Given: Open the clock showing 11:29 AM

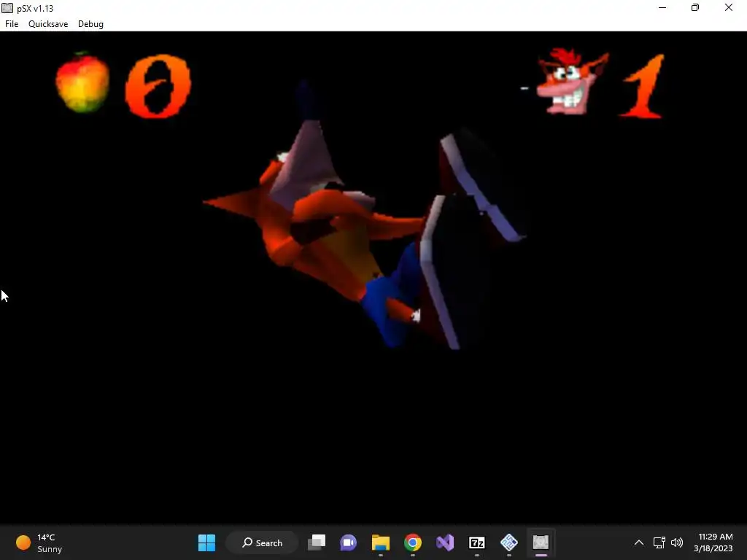Looking at the screenshot, I should [713, 542].
